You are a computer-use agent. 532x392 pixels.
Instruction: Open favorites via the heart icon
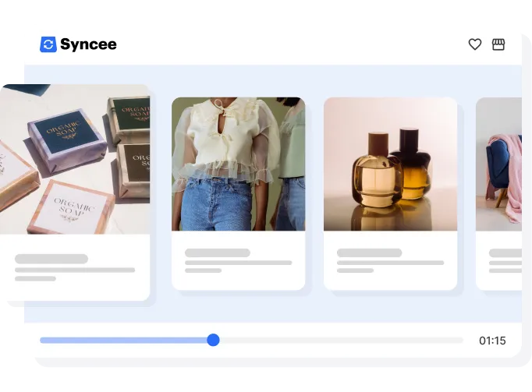tap(474, 44)
